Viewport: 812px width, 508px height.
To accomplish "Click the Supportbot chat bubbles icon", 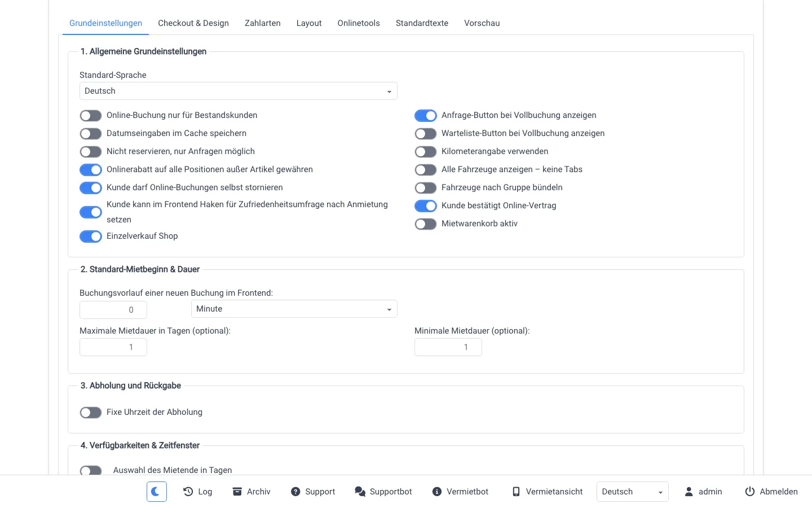I will pos(360,492).
